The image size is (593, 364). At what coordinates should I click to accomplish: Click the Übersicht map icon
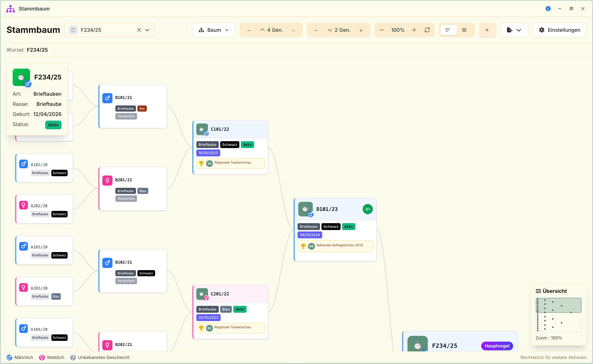click(x=538, y=291)
